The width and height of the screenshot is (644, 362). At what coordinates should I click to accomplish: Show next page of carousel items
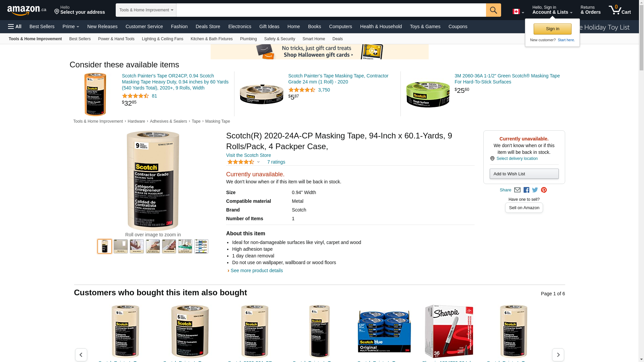[x=558, y=355]
